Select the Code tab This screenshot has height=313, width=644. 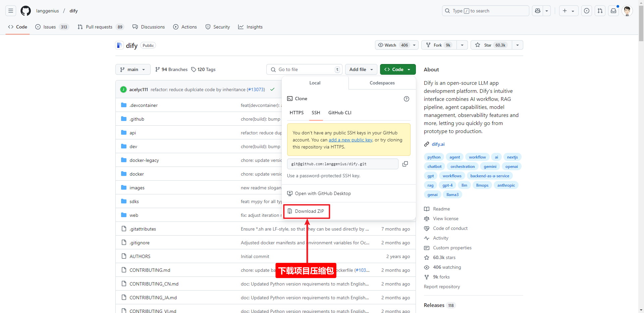click(x=17, y=27)
